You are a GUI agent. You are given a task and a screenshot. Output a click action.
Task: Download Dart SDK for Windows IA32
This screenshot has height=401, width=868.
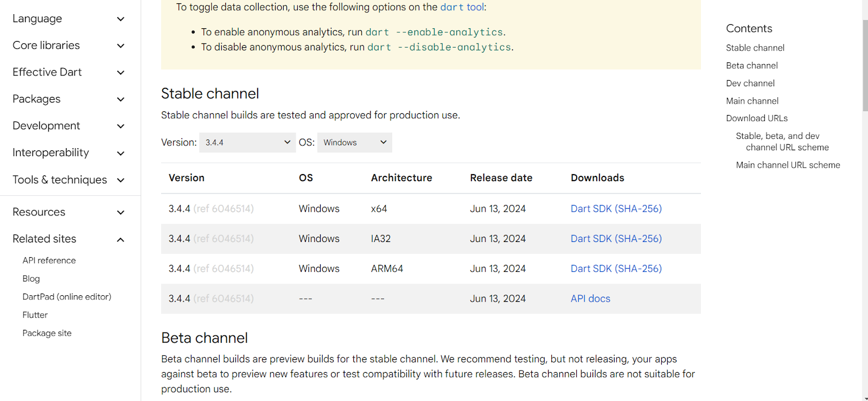click(x=591, y=239)
